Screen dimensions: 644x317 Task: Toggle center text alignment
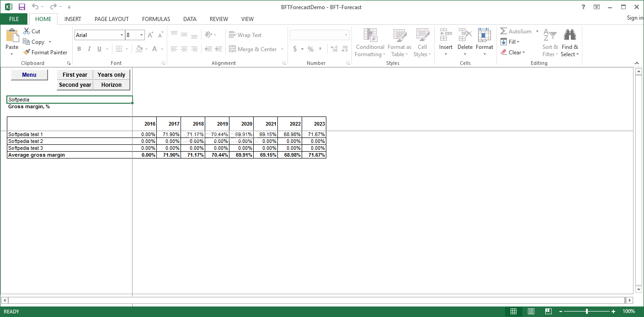pyautogui.click(x=184, y=49)
